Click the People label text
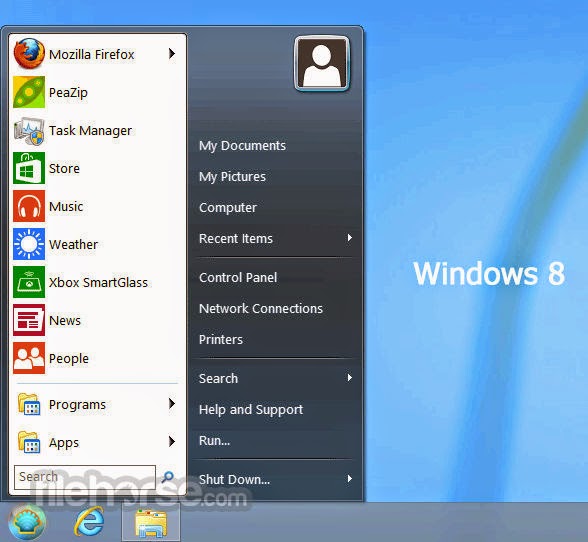 [69, 359]
